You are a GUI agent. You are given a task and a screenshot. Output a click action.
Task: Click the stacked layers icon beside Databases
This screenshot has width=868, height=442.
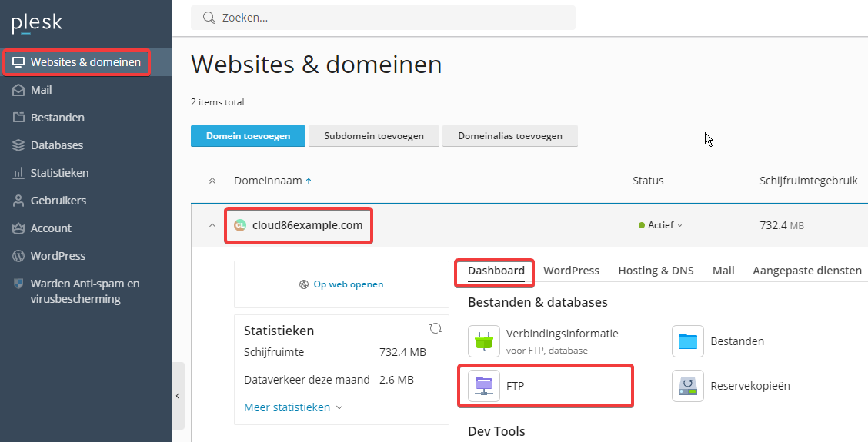pyautogui.click(x=18, y=145)
